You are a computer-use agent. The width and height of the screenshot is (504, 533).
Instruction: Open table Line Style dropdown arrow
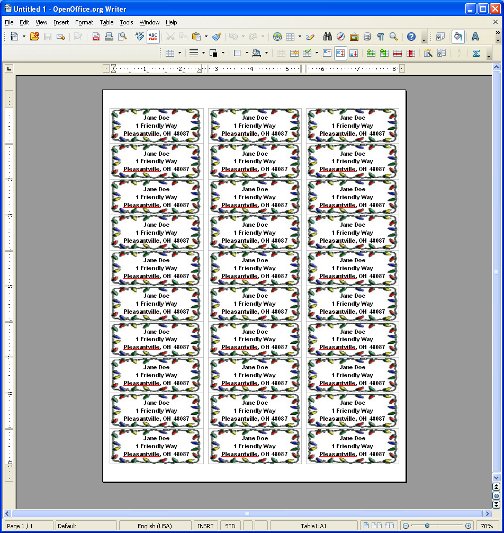coord(203,53)
